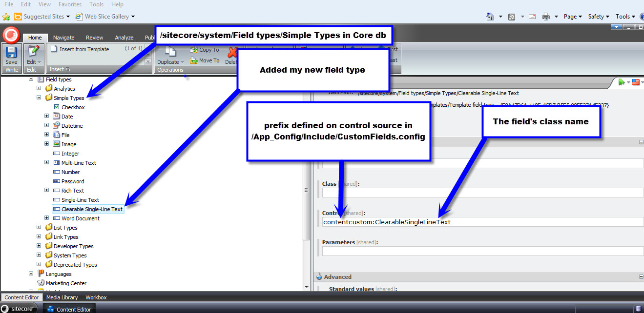Expand the Analytics folder node
The height and width of the screenshot is (313, 644).
tap(39, 89)
